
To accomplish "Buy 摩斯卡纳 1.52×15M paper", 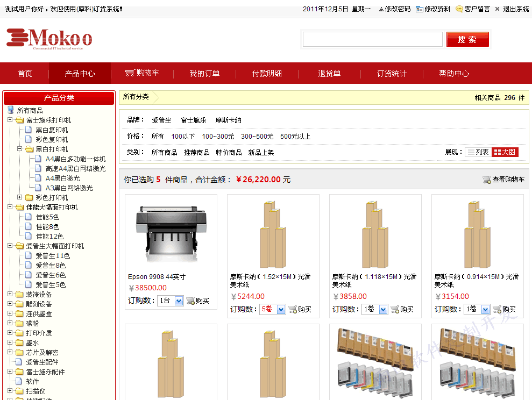I will pos(300,310).
